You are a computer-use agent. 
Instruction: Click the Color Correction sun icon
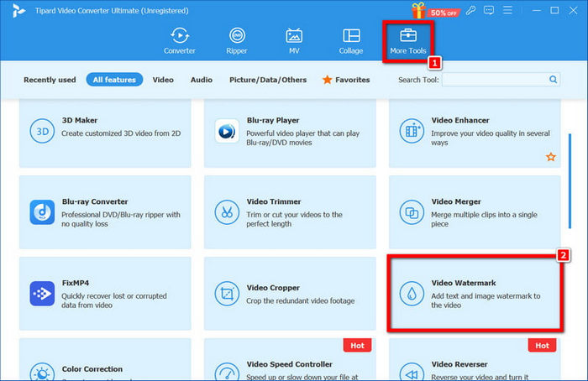42,372
